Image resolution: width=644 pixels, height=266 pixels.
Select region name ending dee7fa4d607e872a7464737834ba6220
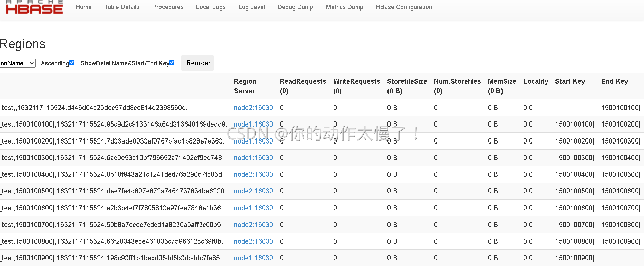113,191
